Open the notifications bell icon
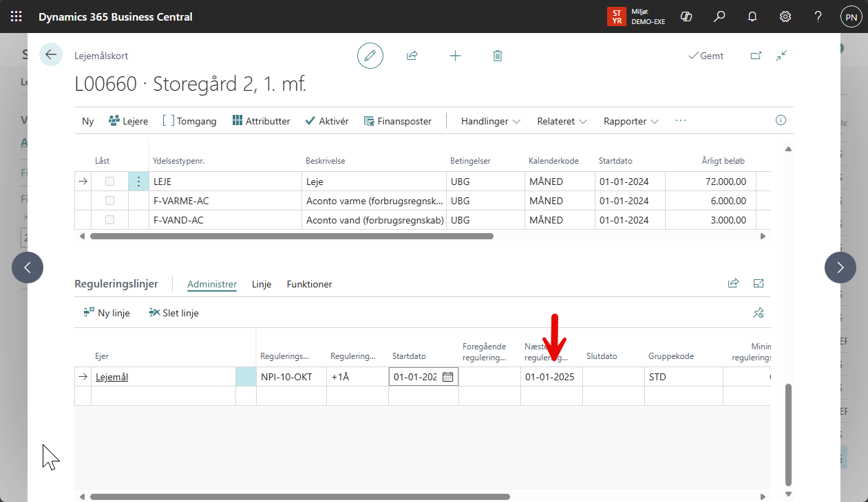Image resolution: width=868 pixels, height=502 pixels. click(752, 17)
